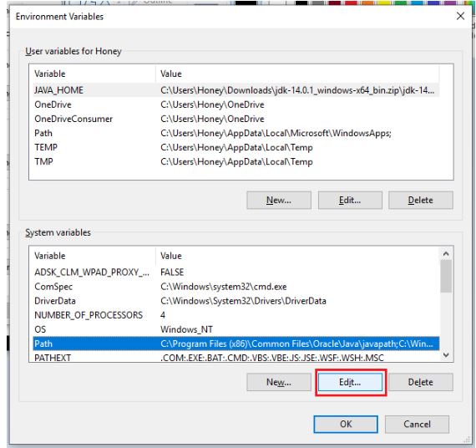Click New button under System variables
This screenshot has height=448, width=476.
[279, 382]
